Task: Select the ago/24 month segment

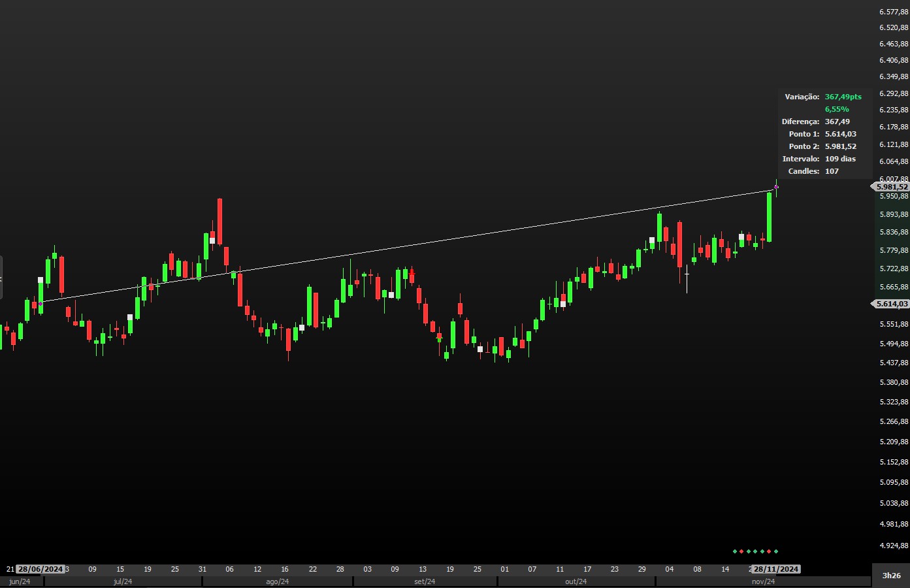Action: click(x=278, y=581)
